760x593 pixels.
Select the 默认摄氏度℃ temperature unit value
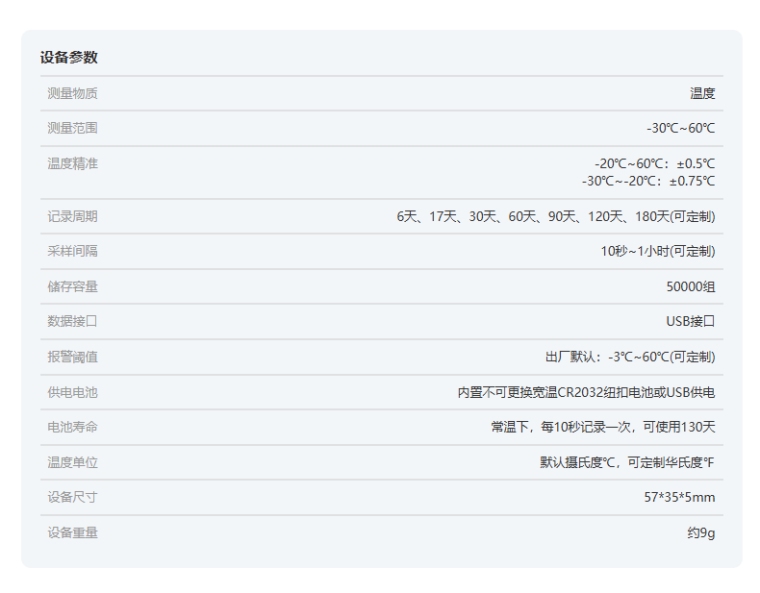tap(628, 462)
